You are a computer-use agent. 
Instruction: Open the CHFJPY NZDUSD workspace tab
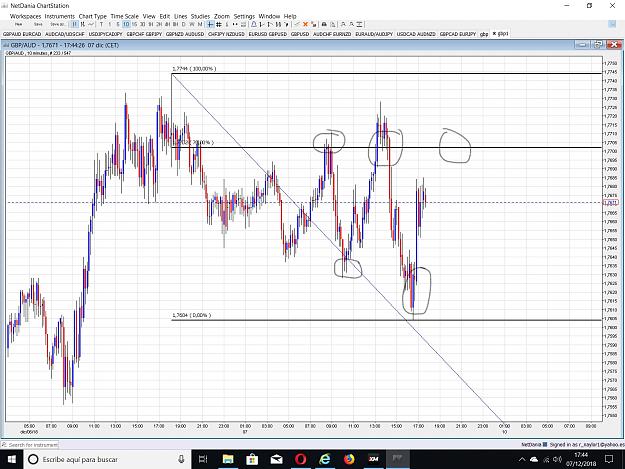[226, 34]
